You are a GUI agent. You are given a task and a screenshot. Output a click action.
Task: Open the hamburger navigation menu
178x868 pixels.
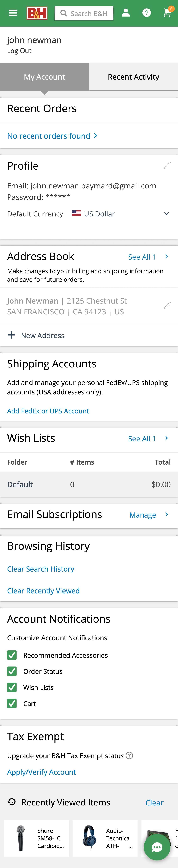point(13,13)
